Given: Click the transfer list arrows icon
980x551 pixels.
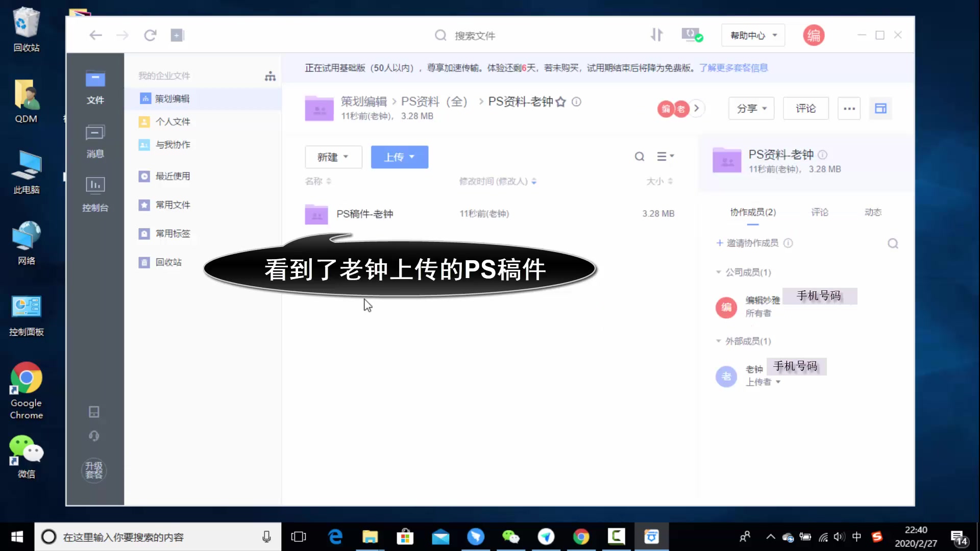Looking at the screenshot, I should point(656,35).
